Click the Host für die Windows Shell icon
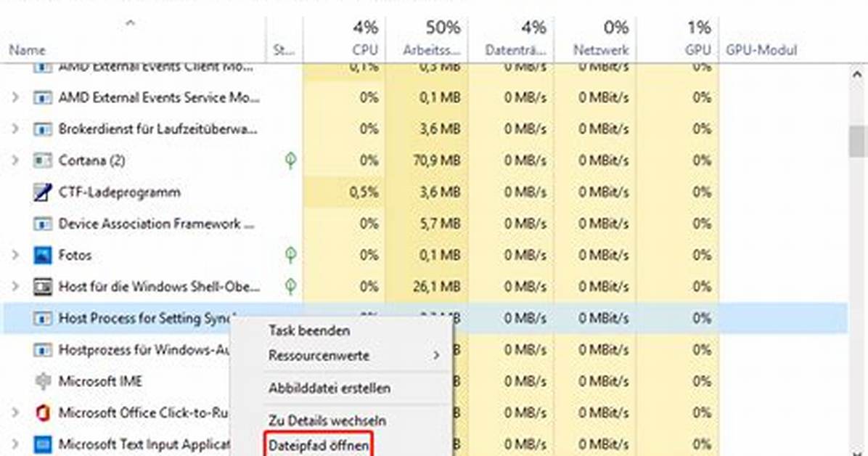 [43, 287]
